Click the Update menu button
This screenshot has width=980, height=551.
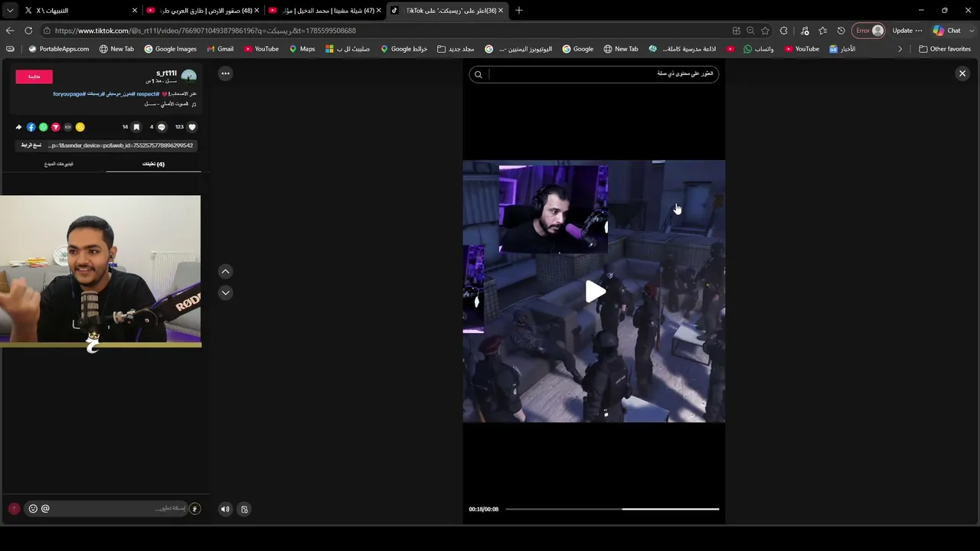click(x=907, y=31)
